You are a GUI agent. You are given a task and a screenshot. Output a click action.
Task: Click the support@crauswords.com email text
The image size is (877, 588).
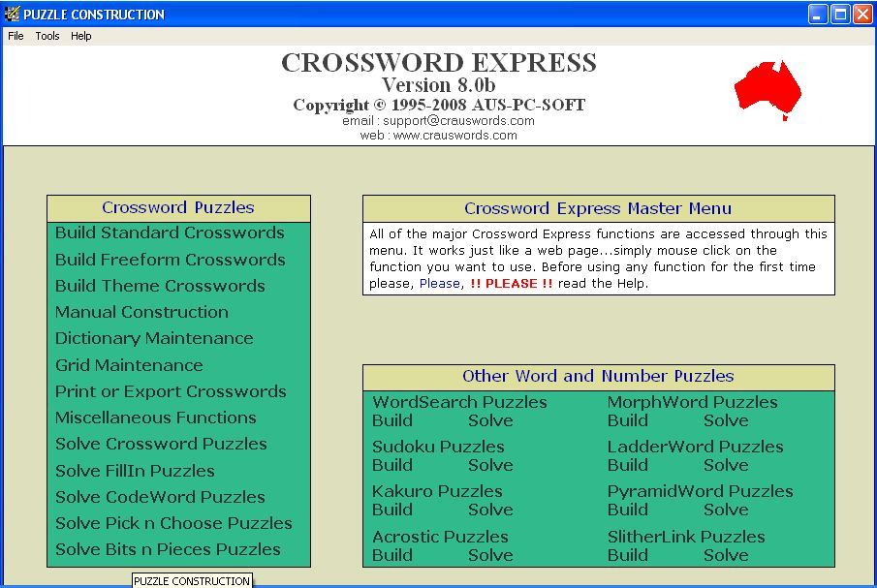click(x=458, y=121)
